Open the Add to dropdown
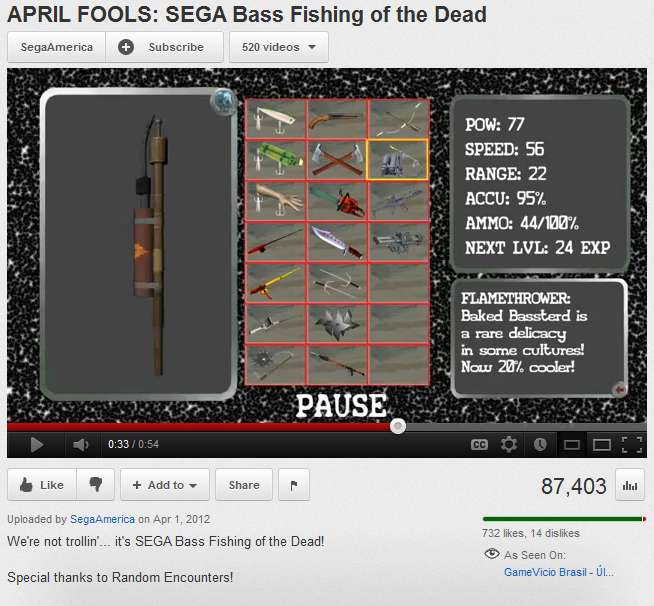Screen dimensions: 654x606 point(165,485)
